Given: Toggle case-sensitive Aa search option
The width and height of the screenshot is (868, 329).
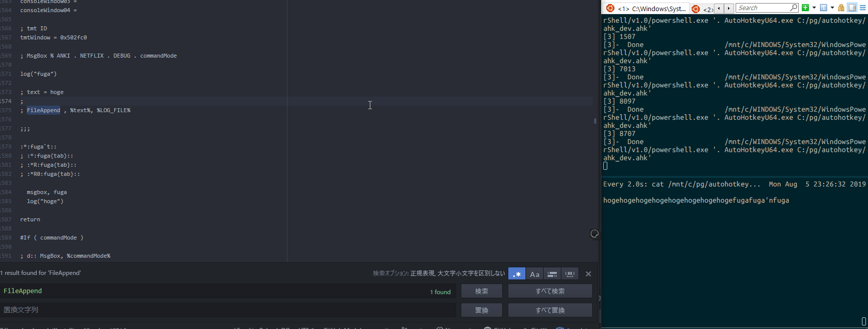Looking at the screenshot, I should pyautogui.click(x=535, y=274).
